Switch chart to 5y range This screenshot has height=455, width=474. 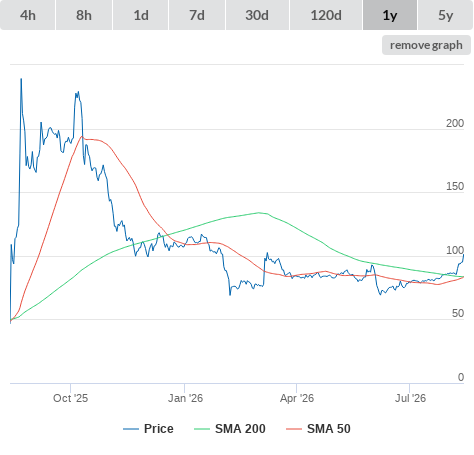point(445,15)
